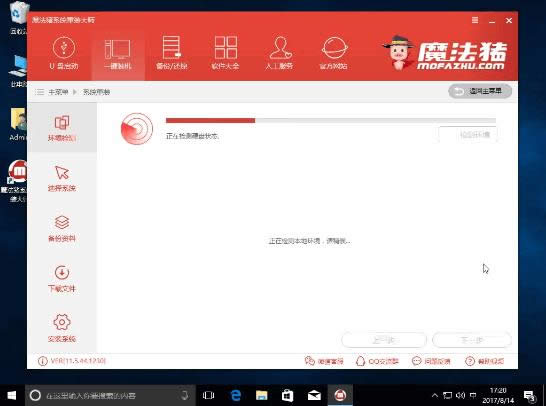The height and width of the screenshot is (406, 546).
Task: Open the taskbar clock showing 2017/8/14
Action: [x=498, y=395]
